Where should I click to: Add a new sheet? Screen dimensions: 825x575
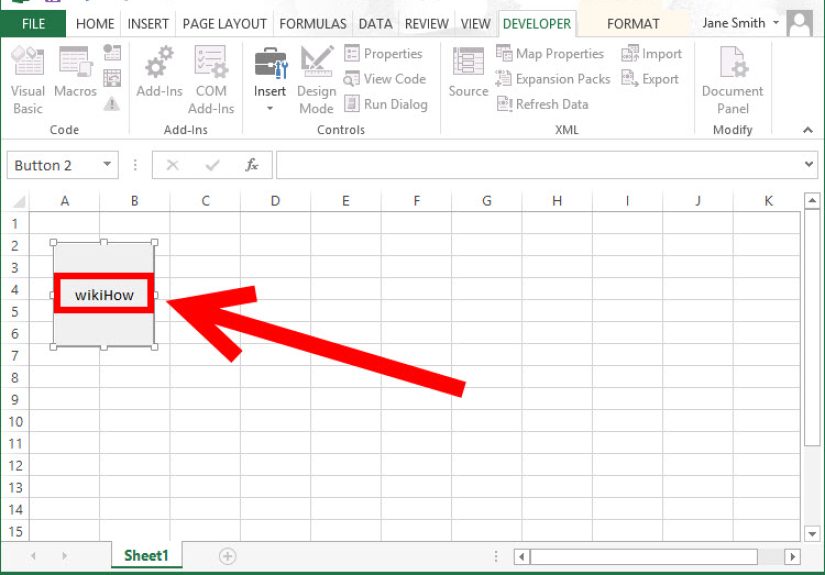click(227, 556)
